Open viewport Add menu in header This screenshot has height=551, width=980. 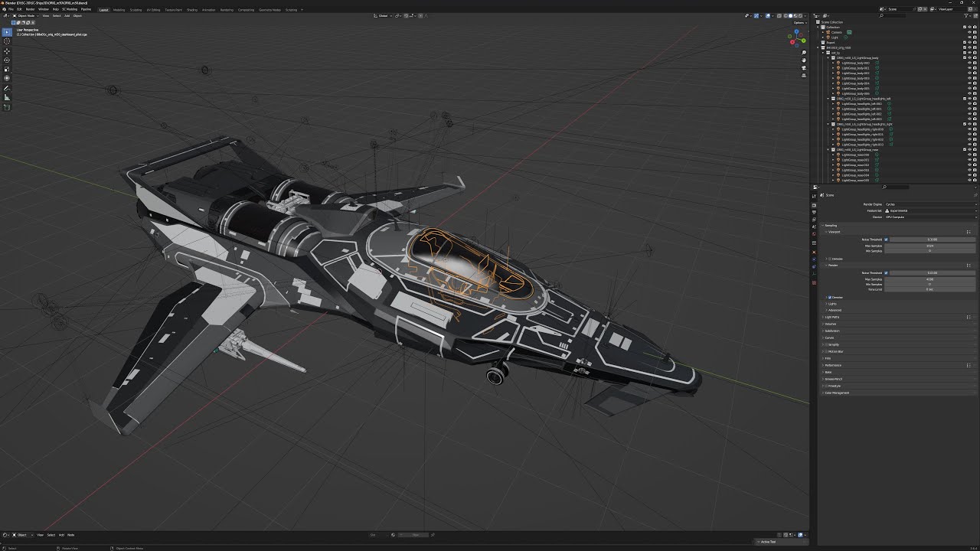pos(67,15)
